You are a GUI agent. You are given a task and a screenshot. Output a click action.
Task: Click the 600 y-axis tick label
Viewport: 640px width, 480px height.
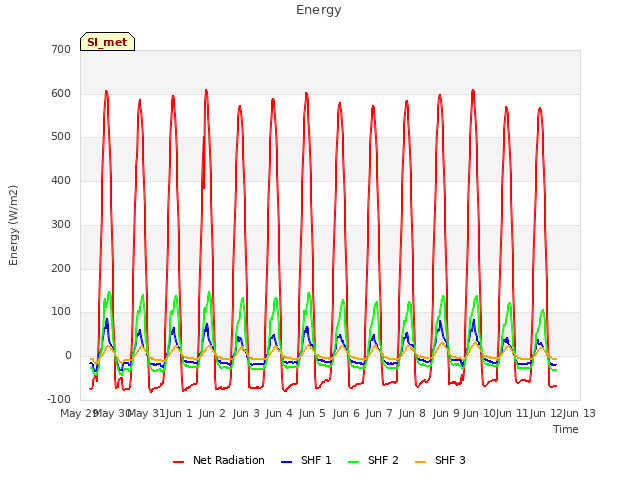[61, 93]
